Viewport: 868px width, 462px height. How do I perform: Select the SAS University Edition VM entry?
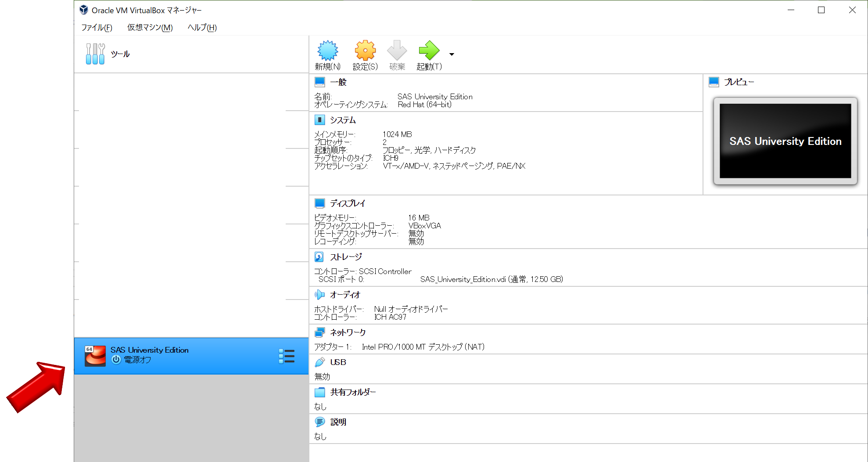(191, 356)
